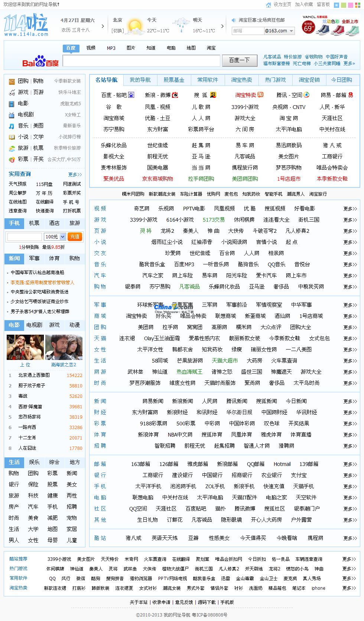Click the film strip icon beside 电影
This screenshot has height=621, width=364.
click(x=12, y=103)
